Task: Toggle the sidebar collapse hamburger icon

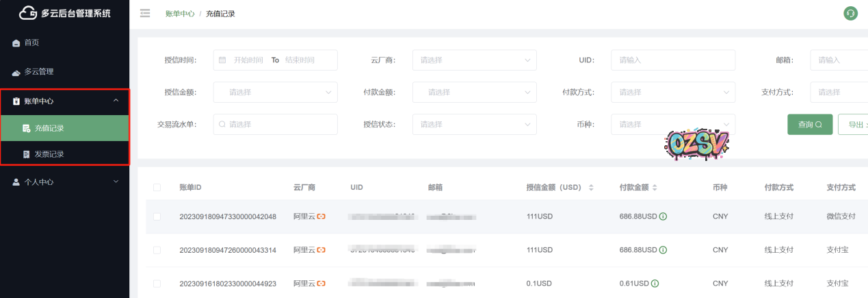Action: click(x=145, y=13)
